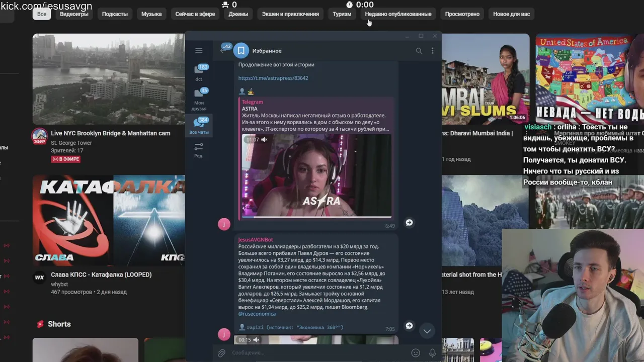This screenshot has width=644, height=362.
Task: Select the Мои друзья chat folder
Action: [199, 99]
